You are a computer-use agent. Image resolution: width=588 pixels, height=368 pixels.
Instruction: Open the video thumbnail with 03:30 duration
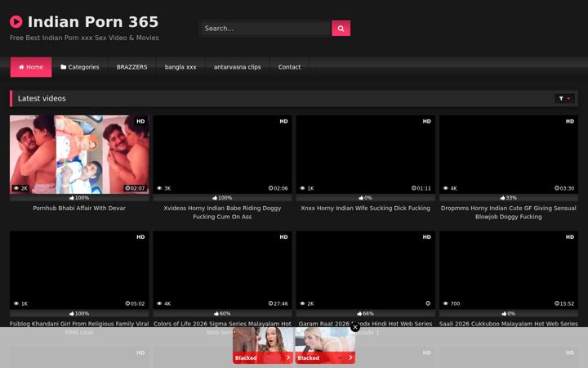(509, 155)
